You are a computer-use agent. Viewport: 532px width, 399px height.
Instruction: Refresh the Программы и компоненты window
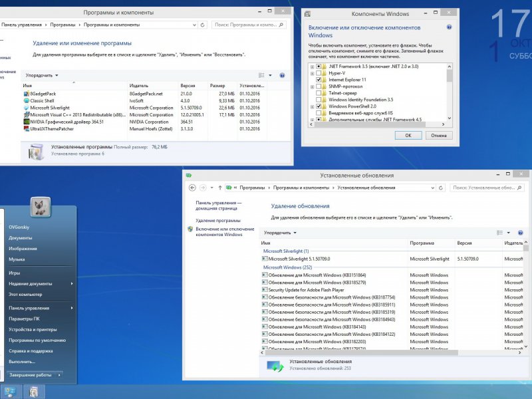203,25
